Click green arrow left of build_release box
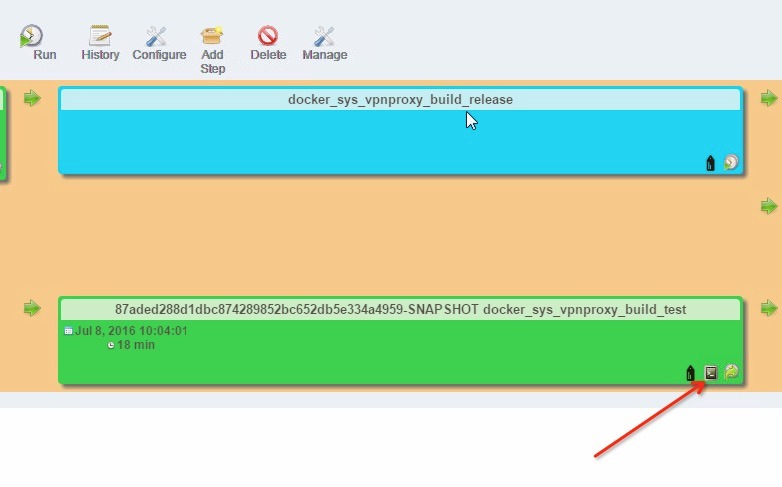The height and width of the screenshot is (487, 782). pos(32,98)
